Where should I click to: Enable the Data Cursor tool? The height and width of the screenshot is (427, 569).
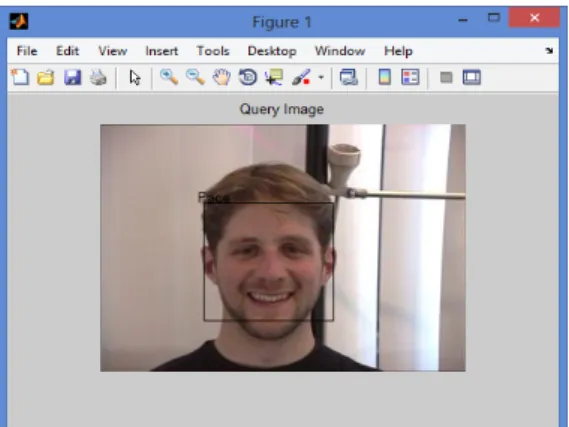(x=274, y=77)
